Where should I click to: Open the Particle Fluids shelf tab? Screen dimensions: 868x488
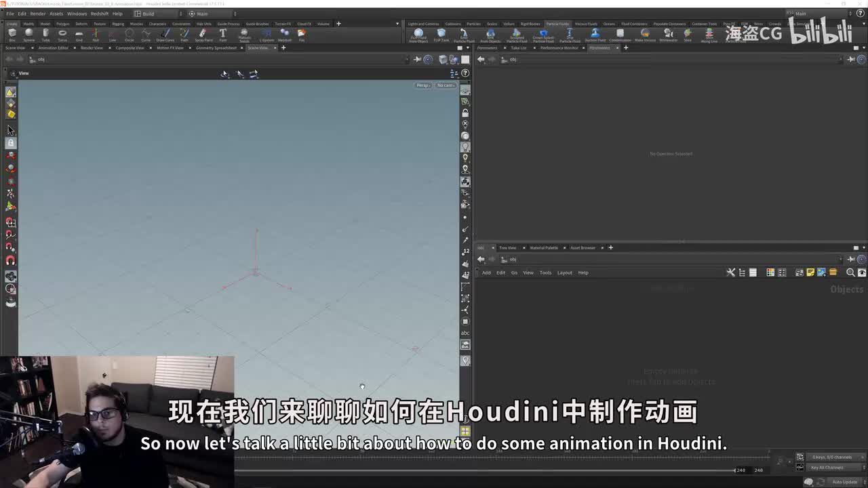click(x=558, y=24)
